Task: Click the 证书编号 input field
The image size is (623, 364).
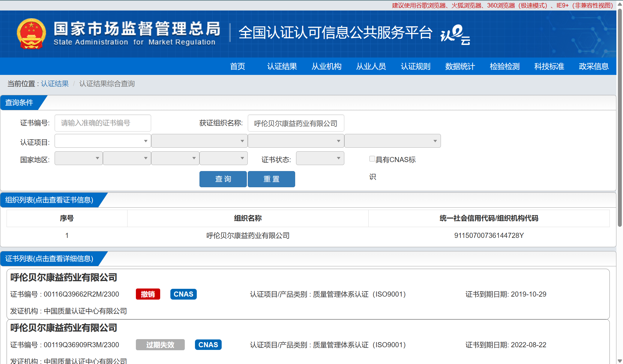Action: click(x=103, y=123)
